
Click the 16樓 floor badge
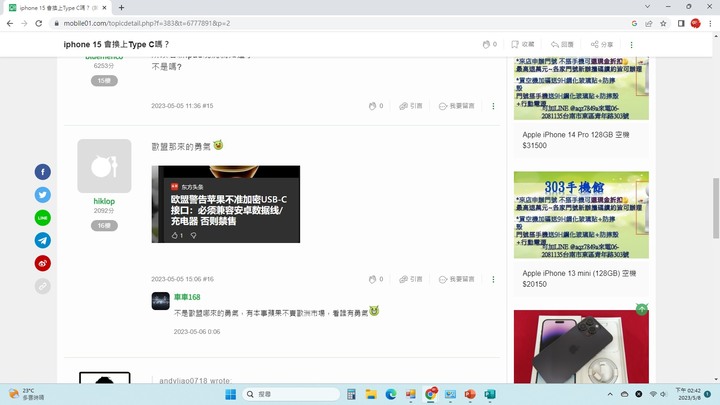[x=104, y=225]
